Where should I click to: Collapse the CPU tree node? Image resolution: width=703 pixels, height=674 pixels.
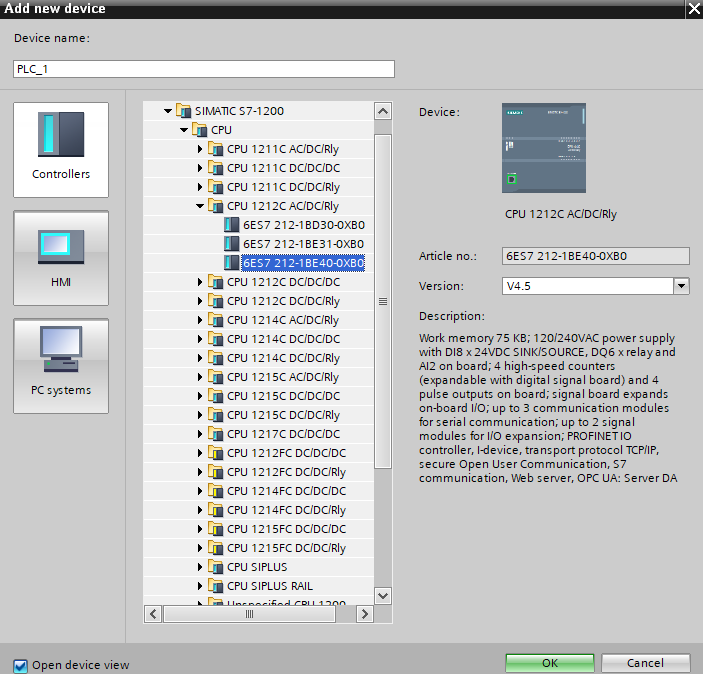point(184,130)
